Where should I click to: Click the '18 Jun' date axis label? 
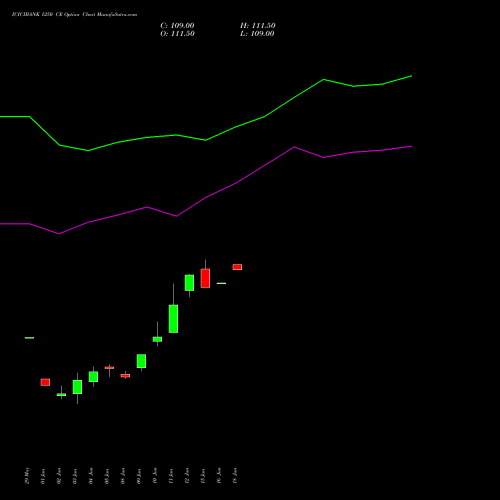coord(235,476)
